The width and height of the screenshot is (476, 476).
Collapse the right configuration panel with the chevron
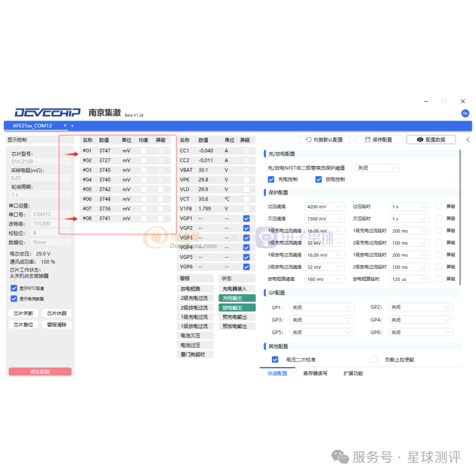(468, 140)
